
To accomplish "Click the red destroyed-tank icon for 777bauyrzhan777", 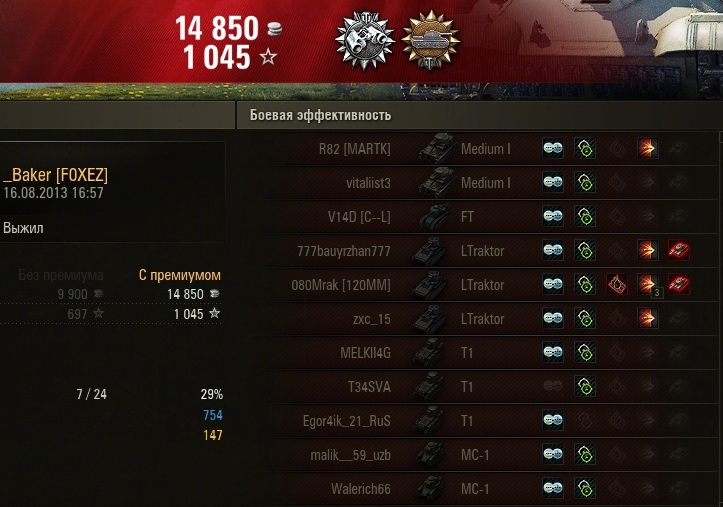I will tap(679, 251).
